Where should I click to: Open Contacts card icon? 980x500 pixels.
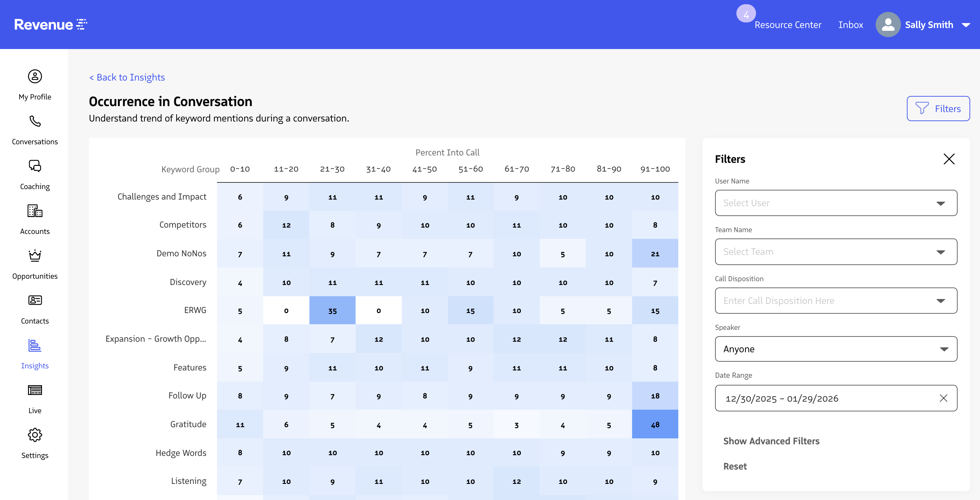point(35,300)
